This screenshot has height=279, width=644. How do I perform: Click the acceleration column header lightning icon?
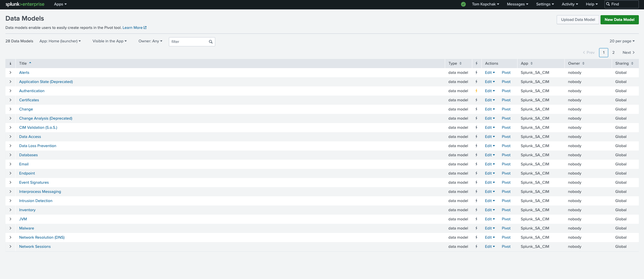(x=476, y=64)
